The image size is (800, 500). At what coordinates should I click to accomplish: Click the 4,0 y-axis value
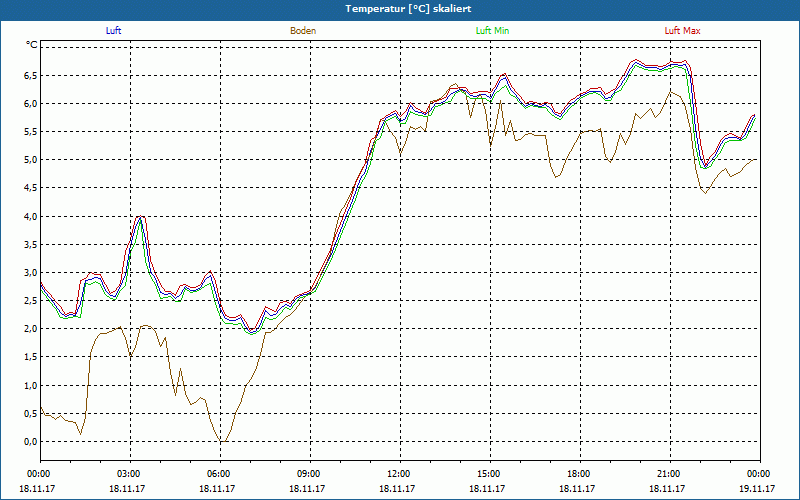tap(31, 216)
